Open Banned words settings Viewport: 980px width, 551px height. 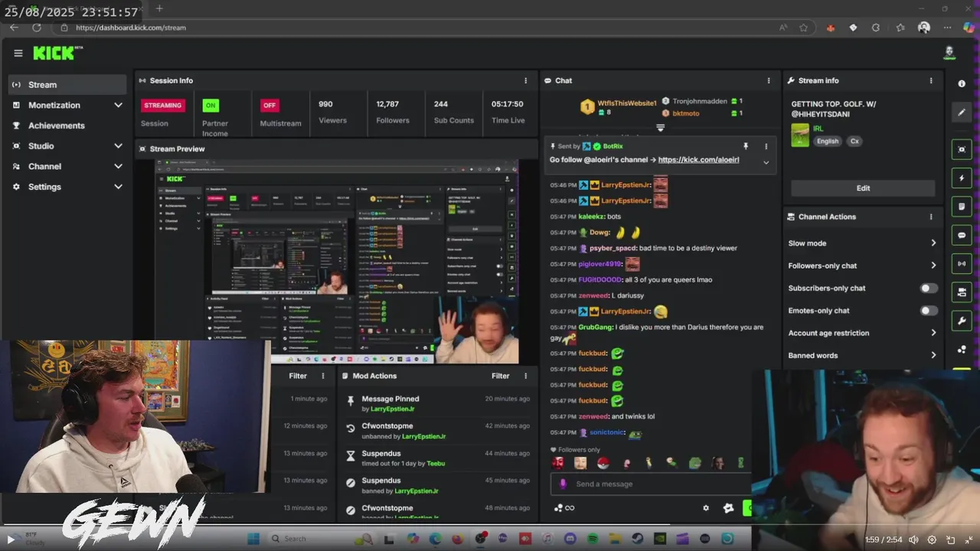[x=863, y=355]
